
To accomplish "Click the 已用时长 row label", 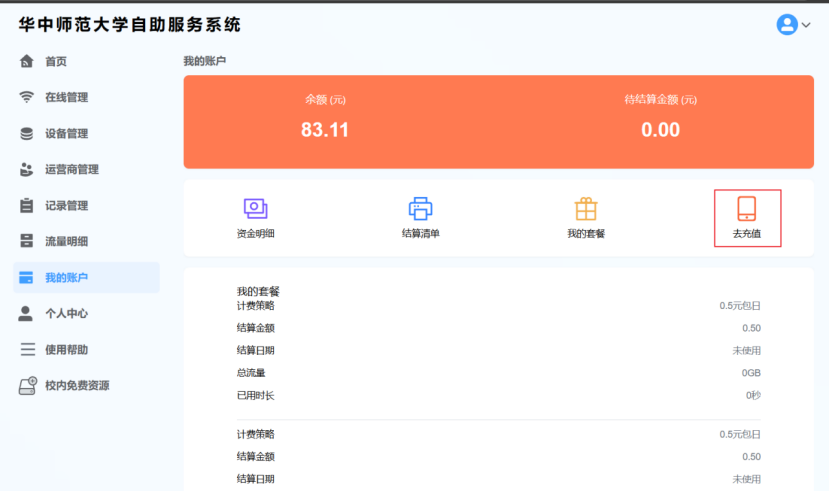I will [x=256, y=396].
